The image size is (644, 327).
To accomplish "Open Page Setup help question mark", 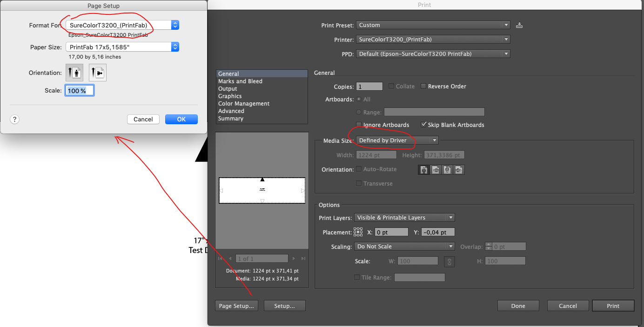I will pyautogui.click(x=14, y=119).
